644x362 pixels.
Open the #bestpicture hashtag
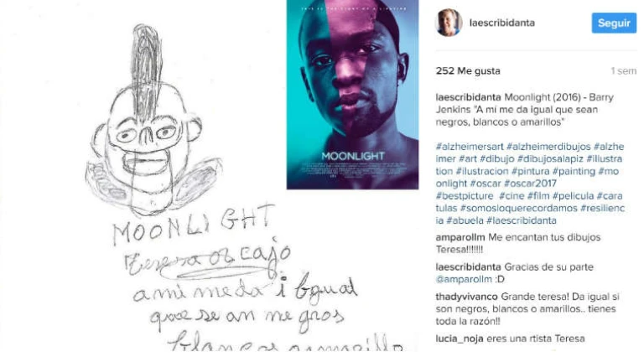click(x=465, y=196)
